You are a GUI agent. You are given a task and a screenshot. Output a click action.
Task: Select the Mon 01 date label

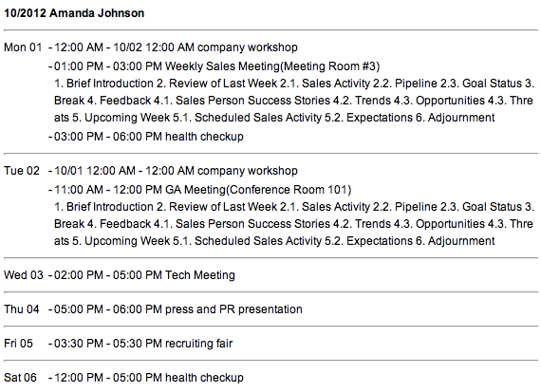pos(23,47)
